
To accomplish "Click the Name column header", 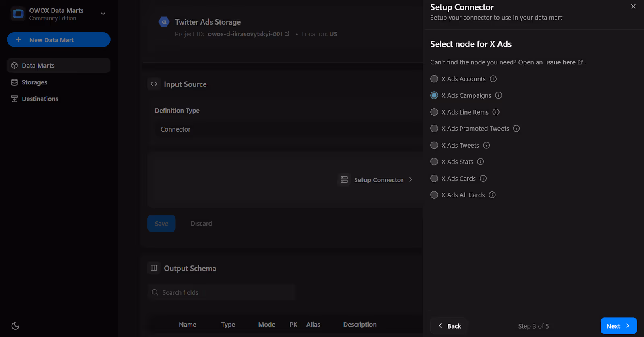I will coord(188,325).
